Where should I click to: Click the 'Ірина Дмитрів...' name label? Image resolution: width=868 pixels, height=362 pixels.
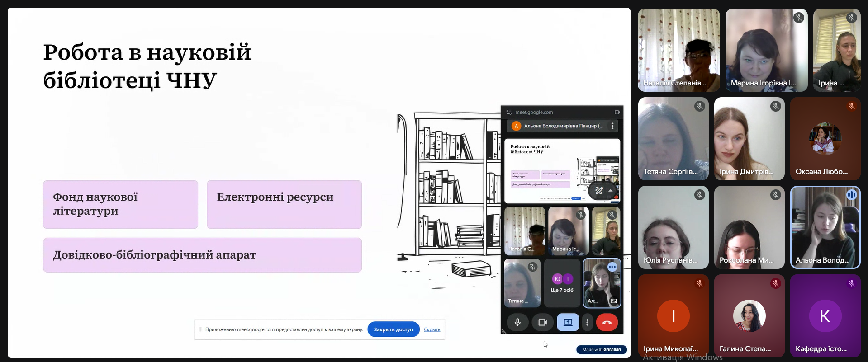coord(746,172)
